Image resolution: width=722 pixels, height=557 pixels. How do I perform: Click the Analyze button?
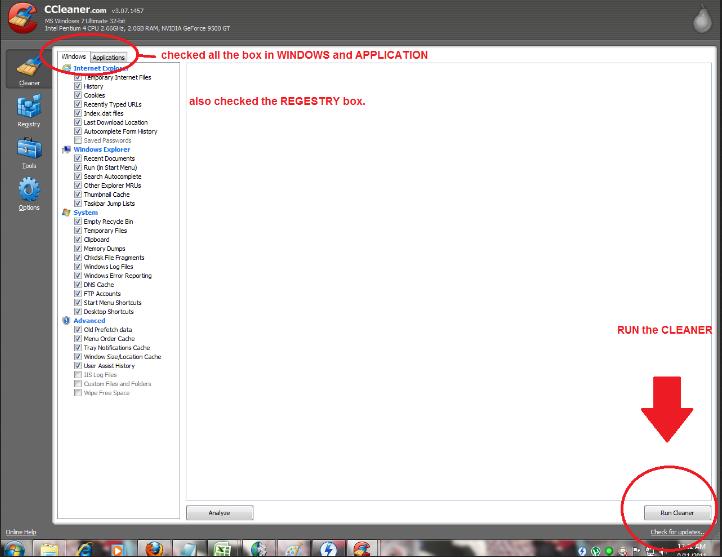coord(220,513)
